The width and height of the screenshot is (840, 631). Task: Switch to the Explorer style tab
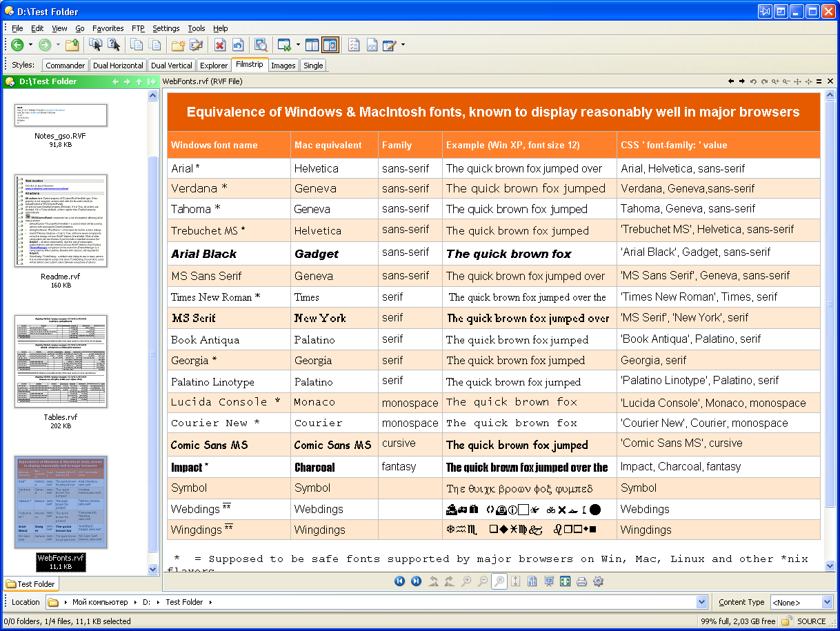click(214, 66)
